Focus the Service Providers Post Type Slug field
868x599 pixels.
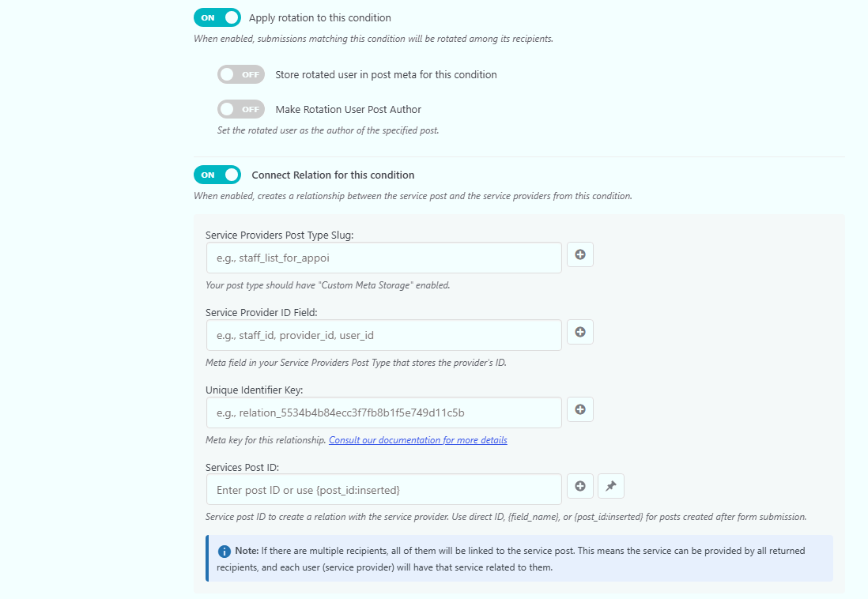pyautogui.click(x=384, y=258)
